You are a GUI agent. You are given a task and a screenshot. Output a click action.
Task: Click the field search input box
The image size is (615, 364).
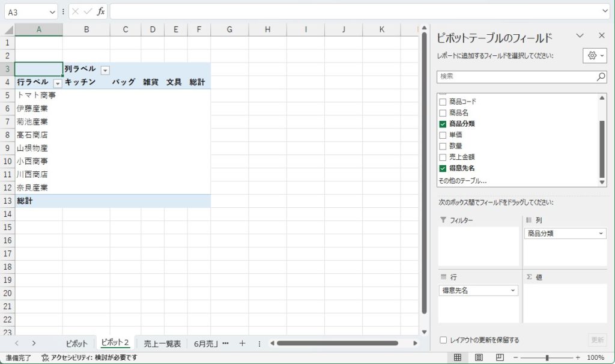tap(515, 77)
